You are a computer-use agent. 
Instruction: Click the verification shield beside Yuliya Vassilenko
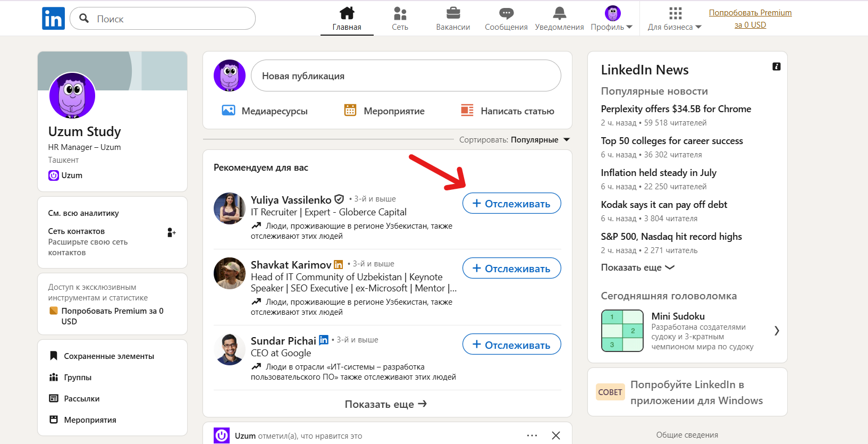pyautogui.click(x=339, y=199)
